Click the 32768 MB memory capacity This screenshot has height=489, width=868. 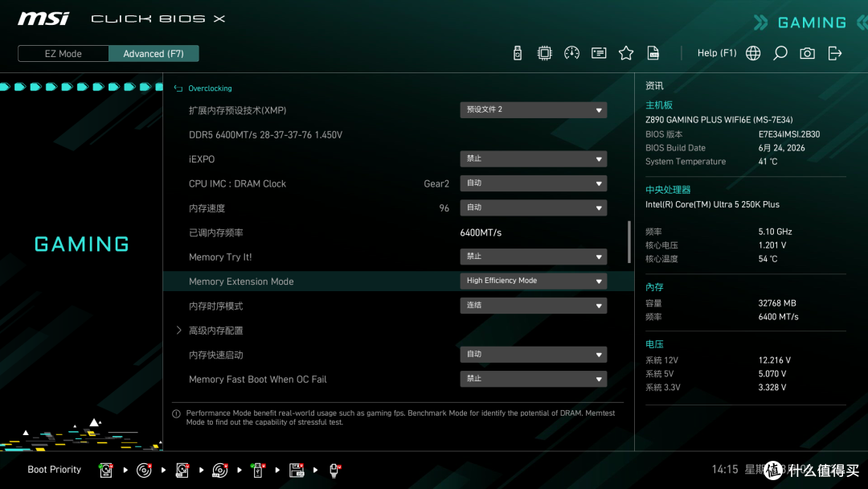(777, 303)
